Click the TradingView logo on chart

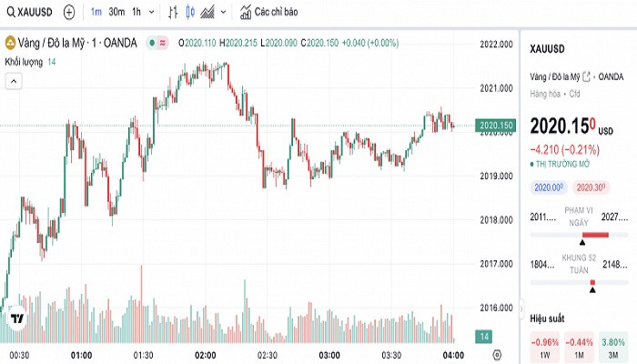tap(16, 319)
